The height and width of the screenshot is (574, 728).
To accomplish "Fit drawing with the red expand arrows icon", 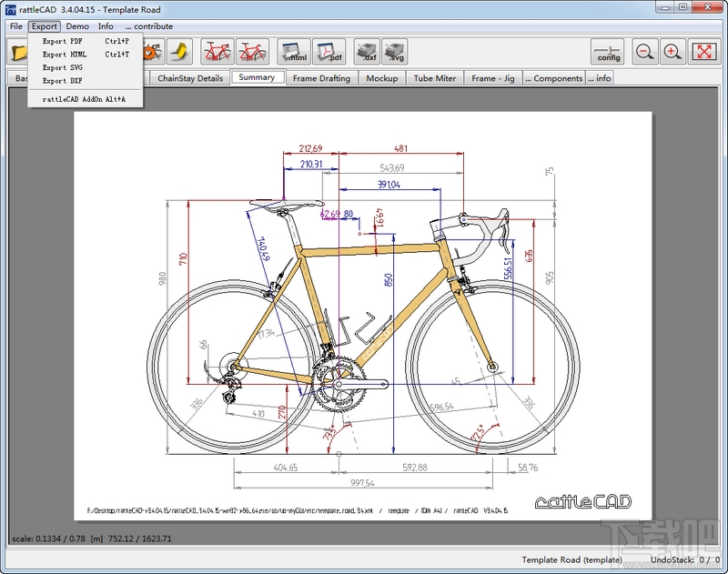I will 703,52.
